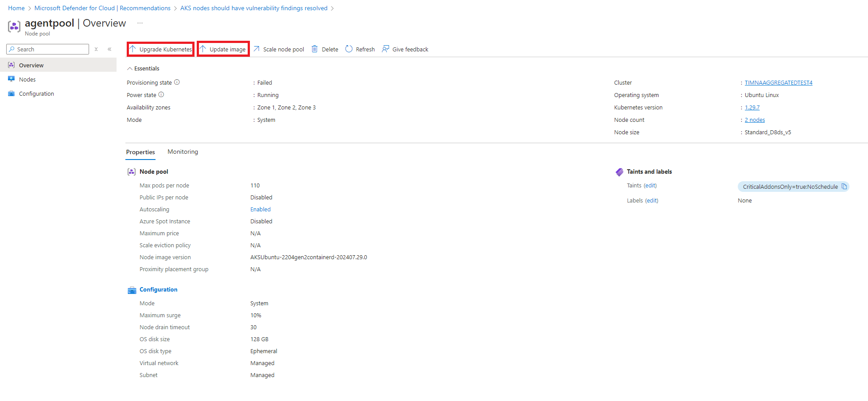868x401 pixels.
Task: Click the Taints and labels tag icon
Action: [619, 172]
